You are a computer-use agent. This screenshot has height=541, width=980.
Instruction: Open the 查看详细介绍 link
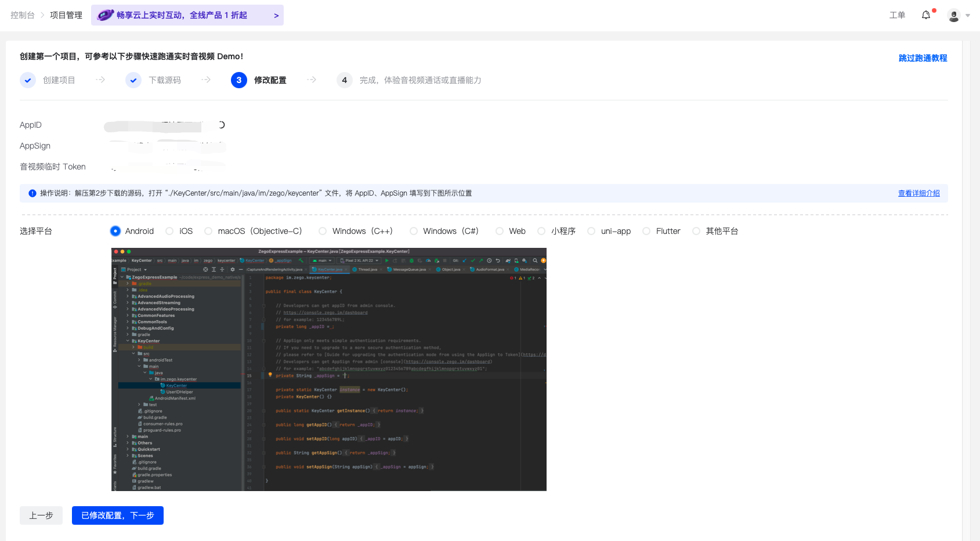tap(918, 193)
